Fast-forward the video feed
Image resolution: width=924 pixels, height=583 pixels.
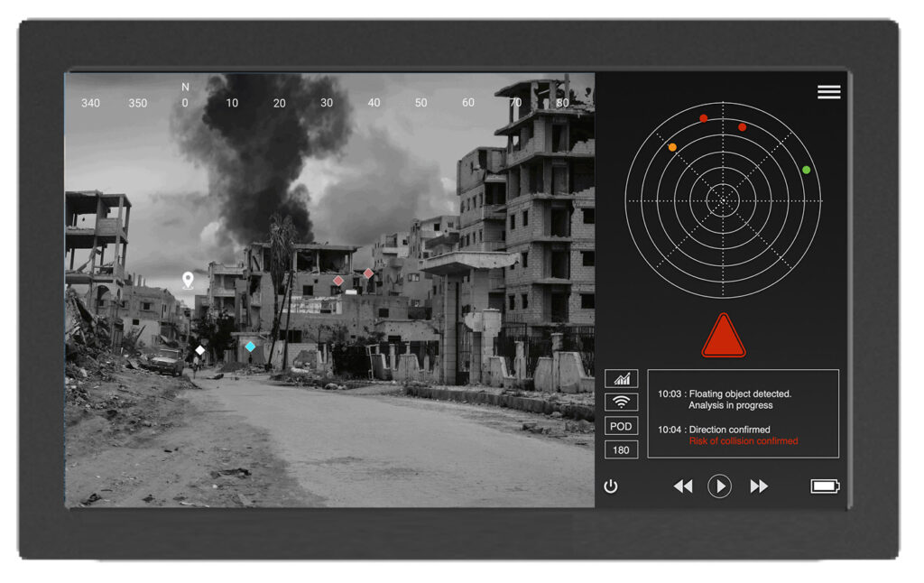point(759,486)
